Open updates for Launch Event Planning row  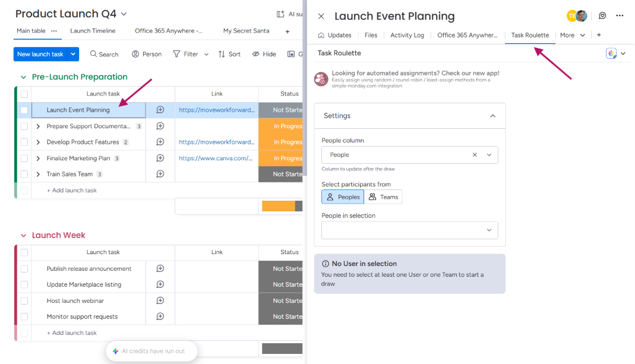pyautogui.click(x=160, y=110)
